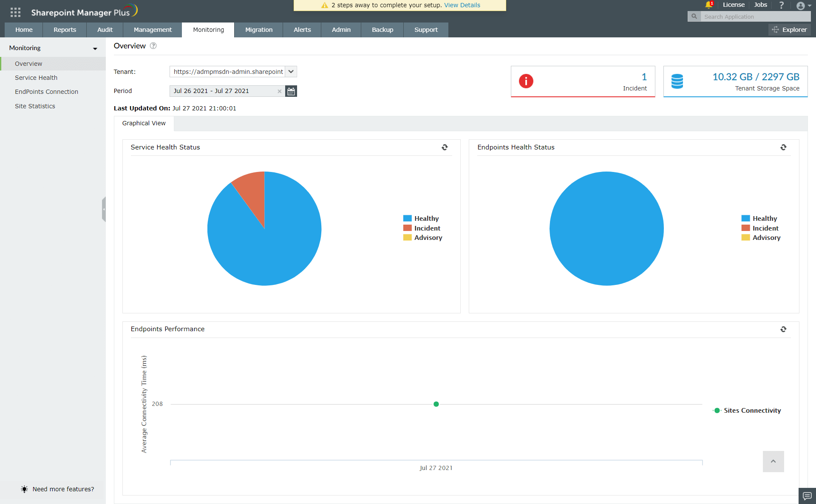Open the help question mark icon

click(781, 5)
